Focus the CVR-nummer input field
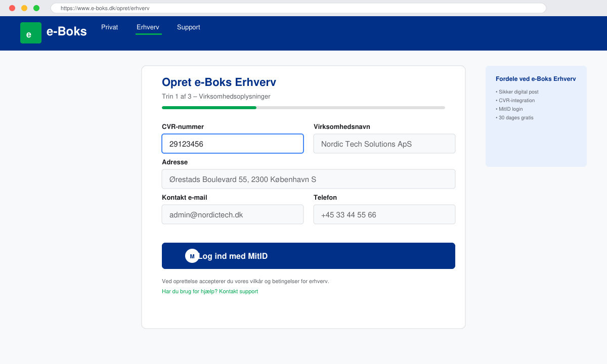The height and width of the screenshot is (364, 607). coord(233,144)
